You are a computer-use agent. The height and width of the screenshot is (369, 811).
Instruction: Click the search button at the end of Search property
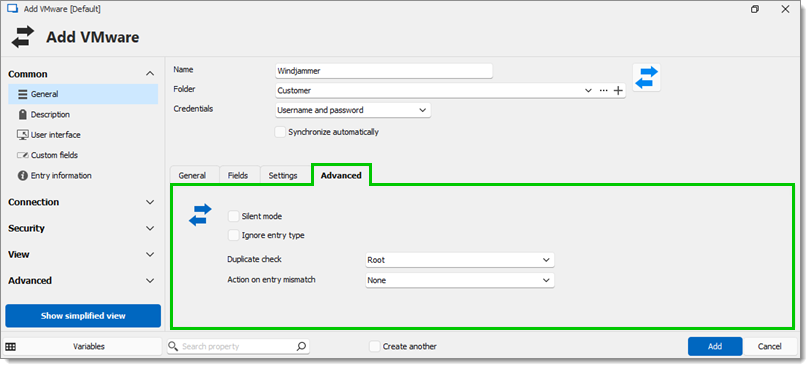point(301,346)
